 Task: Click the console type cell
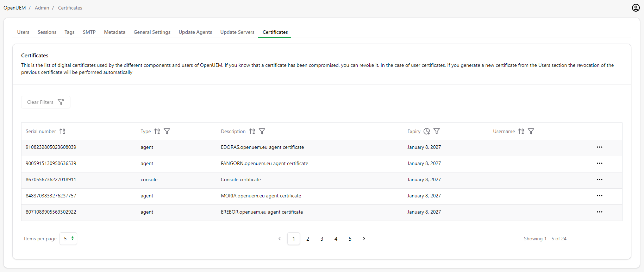click(x=149, y=179)
